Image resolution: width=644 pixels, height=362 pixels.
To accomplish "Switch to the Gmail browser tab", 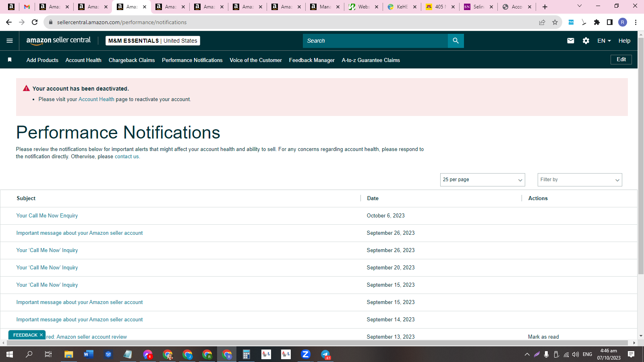I will (x=27, y=7).
